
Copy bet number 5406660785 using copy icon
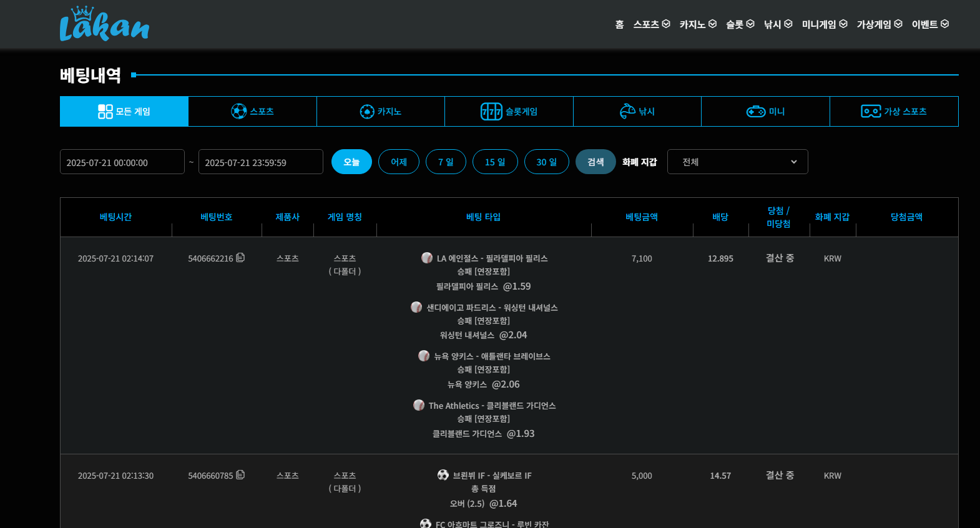pos(241,475)
